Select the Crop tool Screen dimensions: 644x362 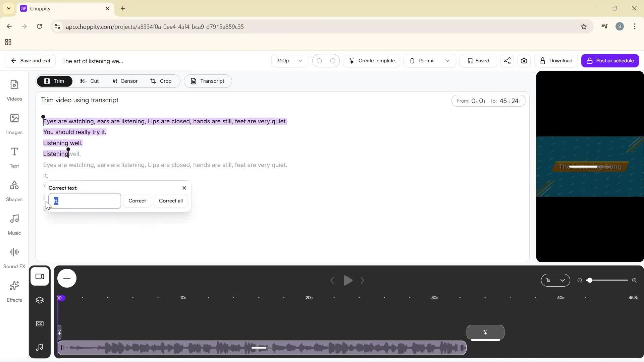pyautogui.click(x=161, y=81)
